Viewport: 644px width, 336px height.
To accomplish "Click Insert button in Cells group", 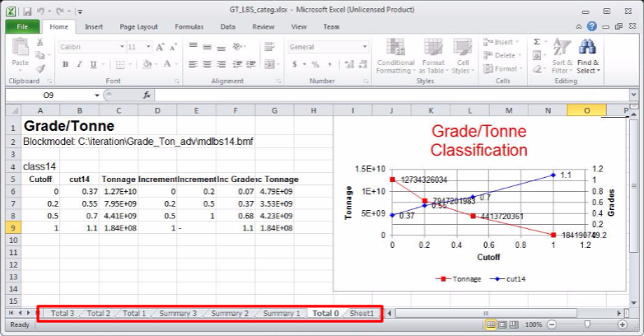I will pos(503,42).
